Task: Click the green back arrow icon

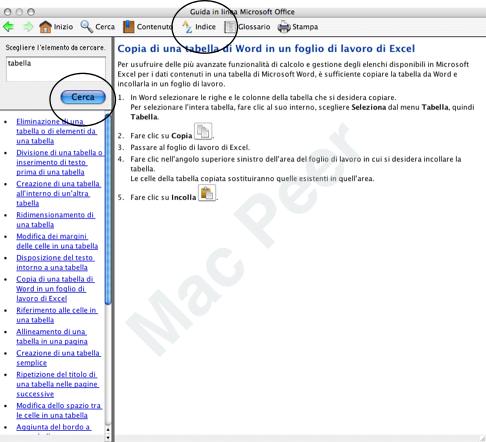Action: tap(9, 27)
